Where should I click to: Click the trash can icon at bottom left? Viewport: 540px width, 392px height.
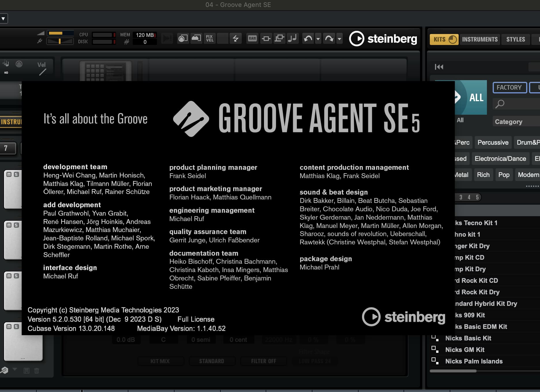(x=37, y=371)
